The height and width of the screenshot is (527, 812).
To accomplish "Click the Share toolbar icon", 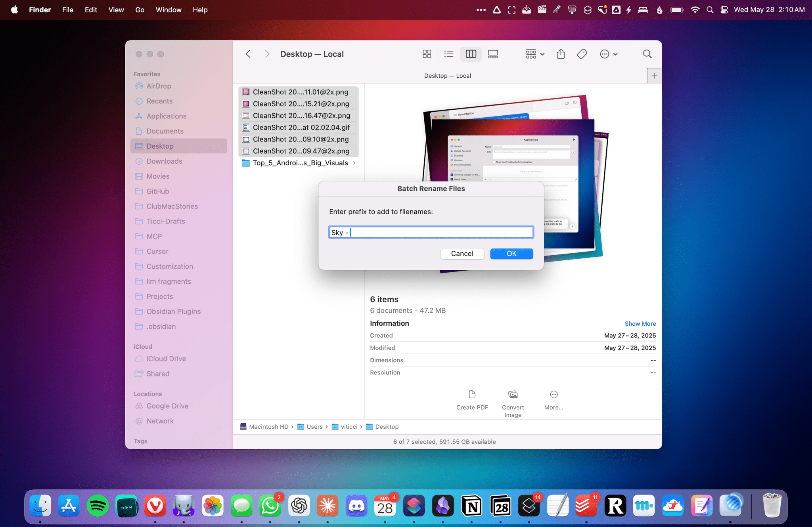I will 561,54.
